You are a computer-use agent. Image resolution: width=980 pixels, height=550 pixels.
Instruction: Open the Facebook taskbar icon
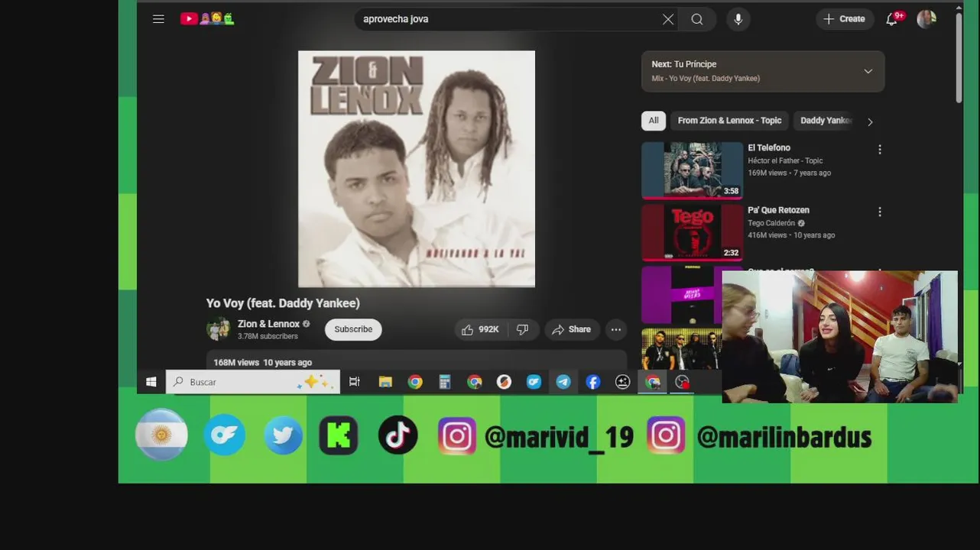(593, 382)
